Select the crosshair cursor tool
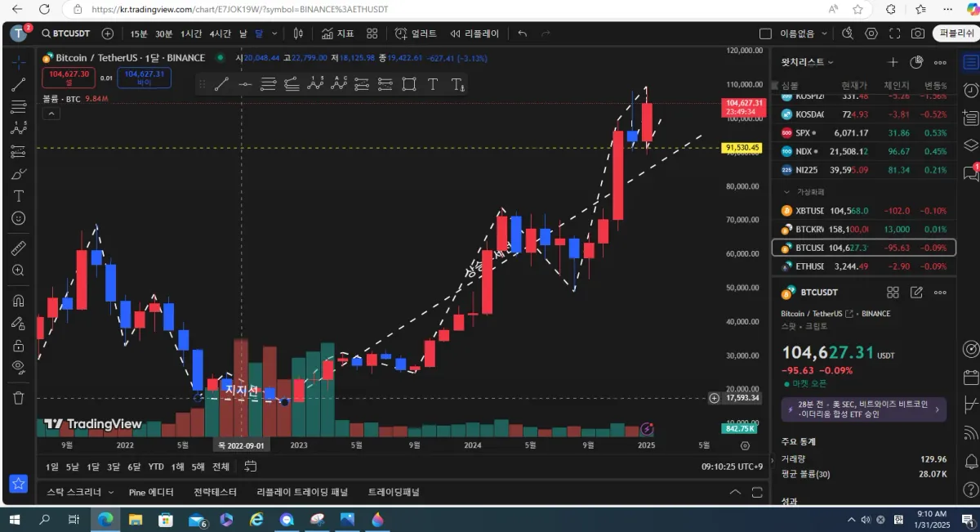Viewport: 980px width, 532px height. 18,62
